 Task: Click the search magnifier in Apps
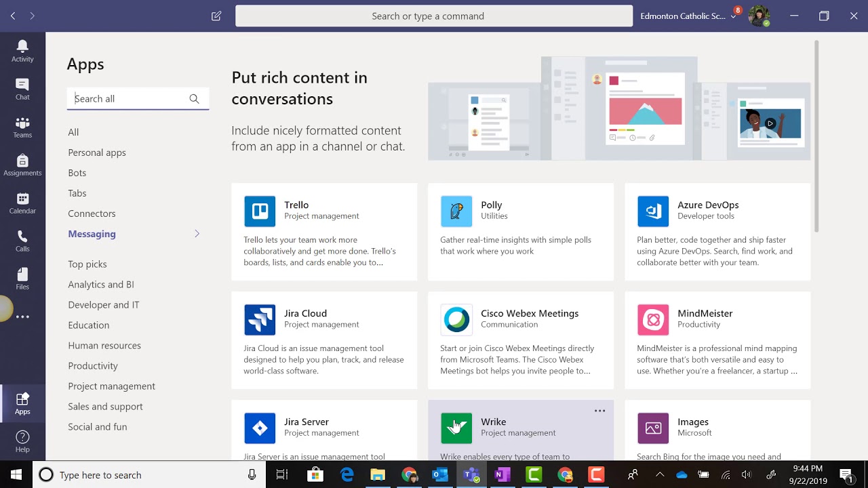194,99
